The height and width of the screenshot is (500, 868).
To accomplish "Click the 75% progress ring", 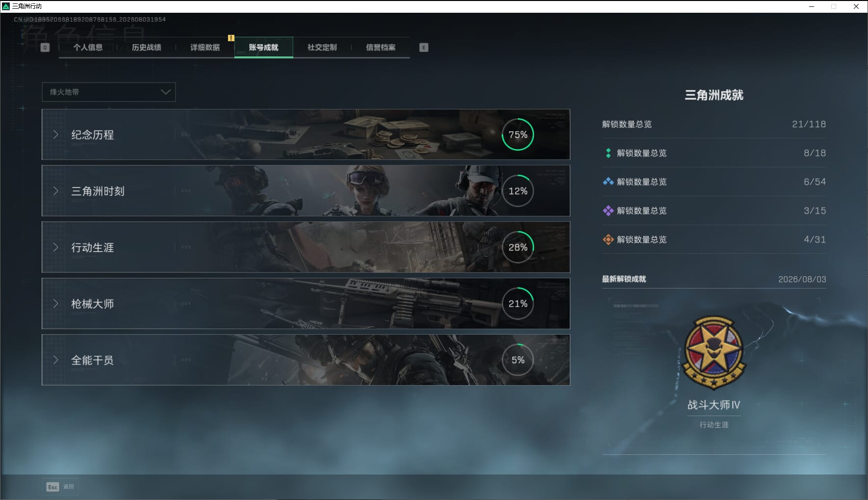I will tap(518, 134).
